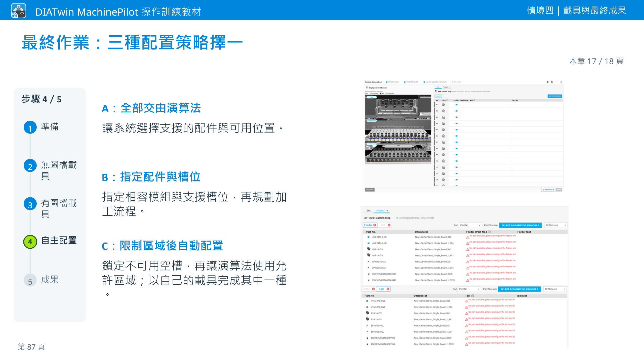Click step 5 成果 in the sidebar
Image resolution: width=644 pixels, height=362 pixels.
point(42,280)
